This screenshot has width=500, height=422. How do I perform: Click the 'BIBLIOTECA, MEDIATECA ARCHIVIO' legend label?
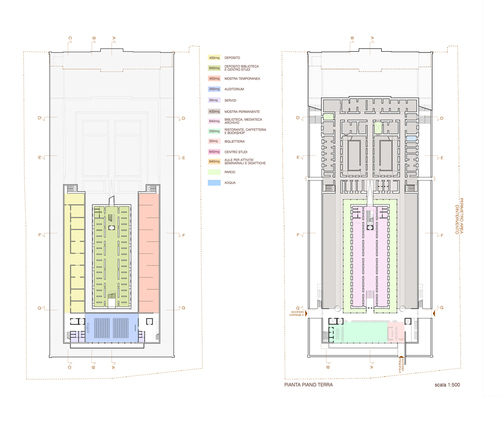click(x=243, y=121)
